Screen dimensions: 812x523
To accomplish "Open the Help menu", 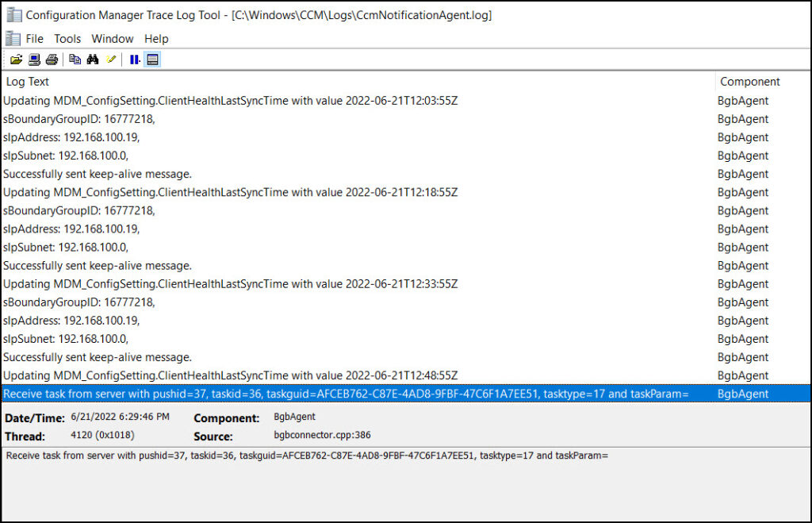I will click(156, 39).
